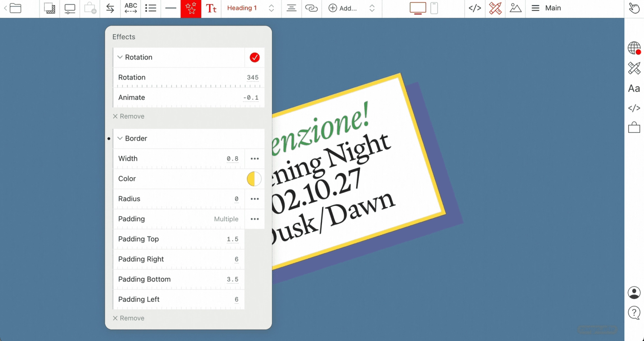
Task: Click the hand pointer icon
Action: point(634,8)
